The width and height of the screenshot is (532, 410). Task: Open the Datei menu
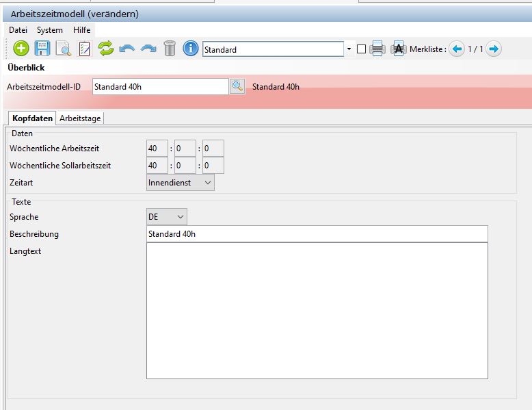point(18,30)
